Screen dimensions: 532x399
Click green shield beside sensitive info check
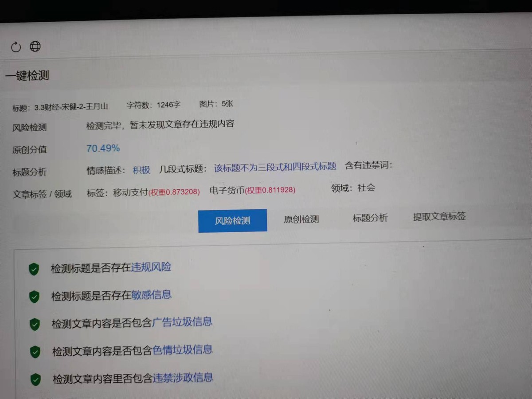click(x=35, y=296)
